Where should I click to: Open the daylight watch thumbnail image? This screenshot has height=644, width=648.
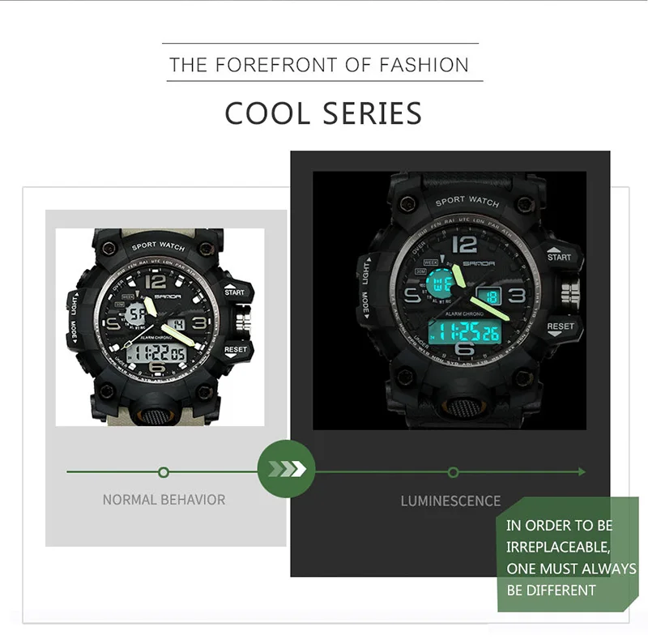pos(160,327)
